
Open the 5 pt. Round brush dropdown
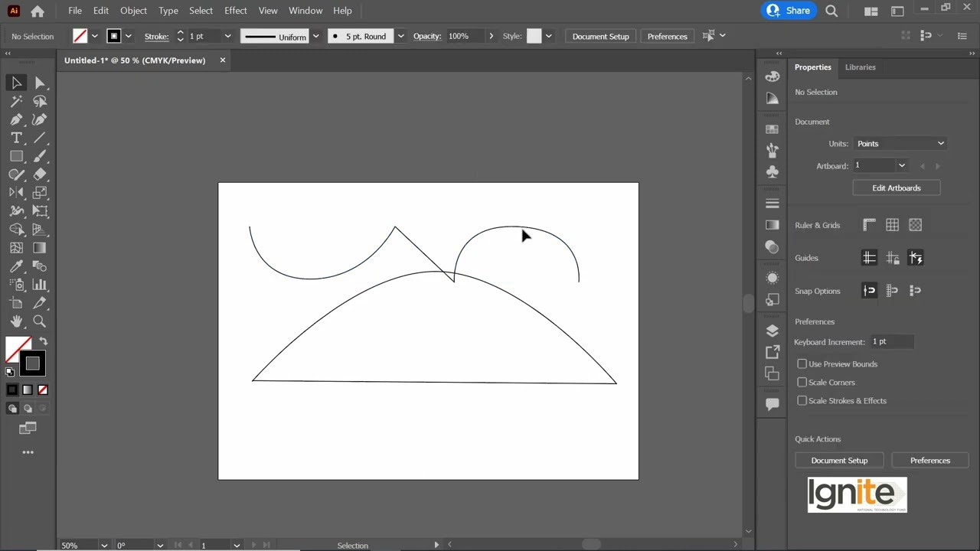[400, 36]
